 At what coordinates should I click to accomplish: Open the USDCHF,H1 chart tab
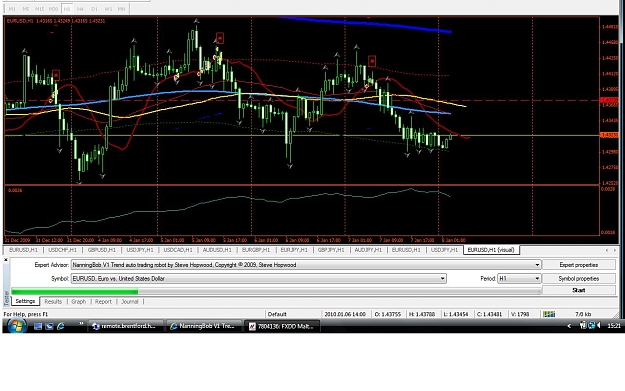pyautogui.click(x=62, y=250)
